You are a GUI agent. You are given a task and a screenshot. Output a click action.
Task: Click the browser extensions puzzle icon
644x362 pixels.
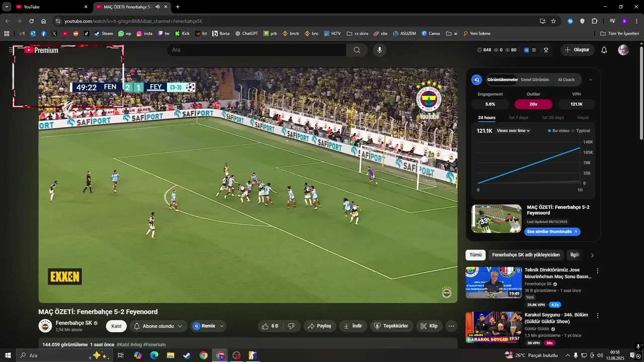(x=595, y=21)
